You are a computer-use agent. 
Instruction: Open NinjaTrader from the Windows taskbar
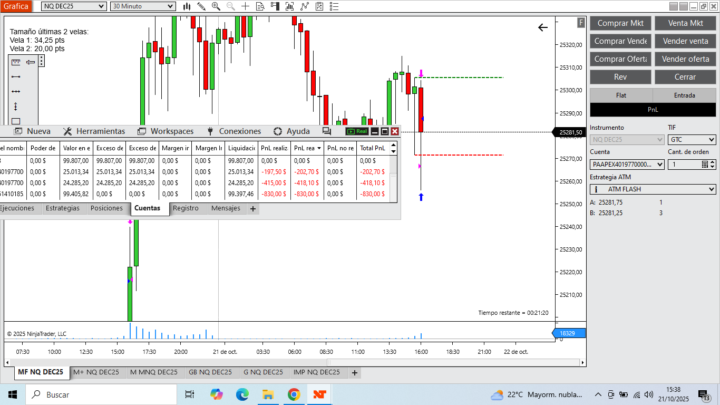click(x=319, y=394)
